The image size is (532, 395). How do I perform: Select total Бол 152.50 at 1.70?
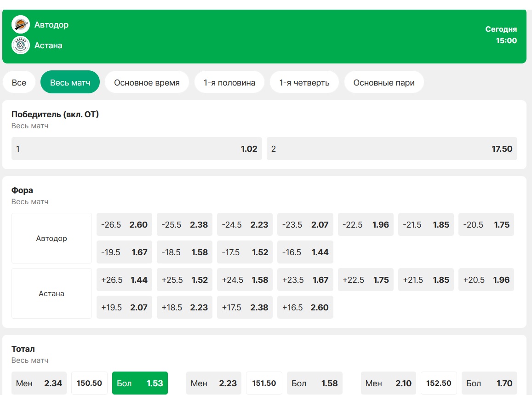(x=489, y=383)
